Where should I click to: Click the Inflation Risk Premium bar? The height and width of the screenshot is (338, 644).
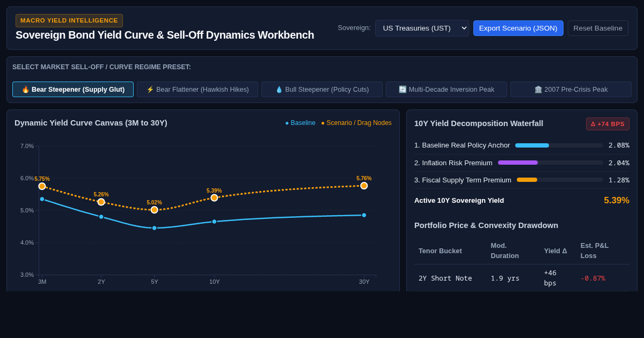pyautogui.click(x=550, y=163)
